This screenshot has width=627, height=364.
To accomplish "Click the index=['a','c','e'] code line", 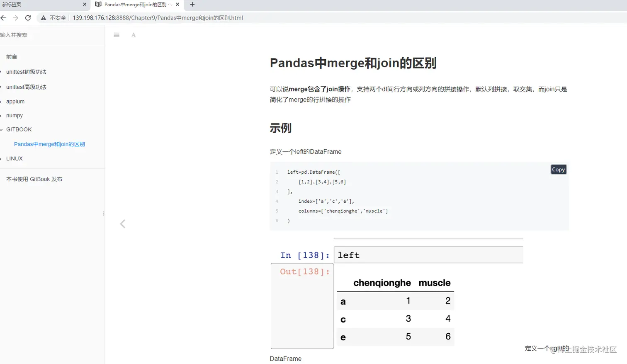I will pos(326,201).
